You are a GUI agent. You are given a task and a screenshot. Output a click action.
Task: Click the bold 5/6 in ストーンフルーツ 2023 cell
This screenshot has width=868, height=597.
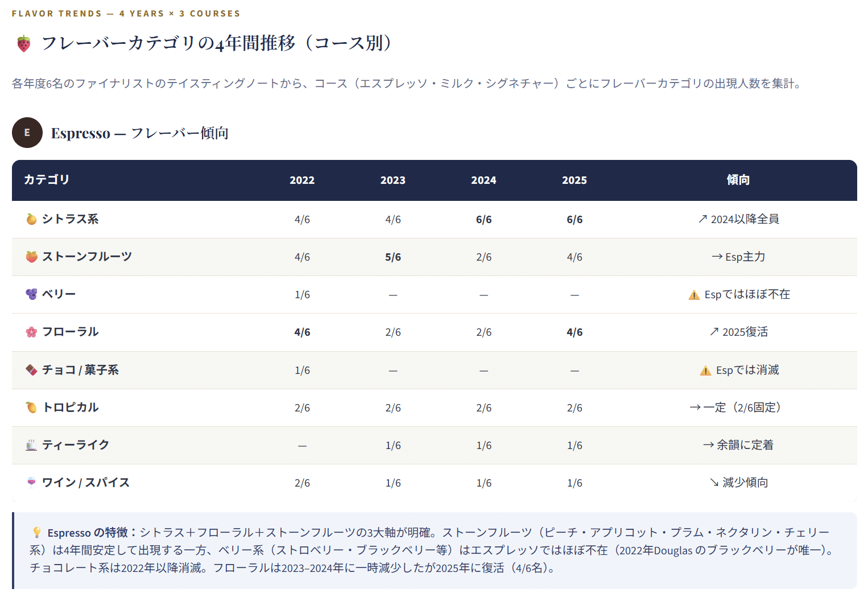pos(393,257)
